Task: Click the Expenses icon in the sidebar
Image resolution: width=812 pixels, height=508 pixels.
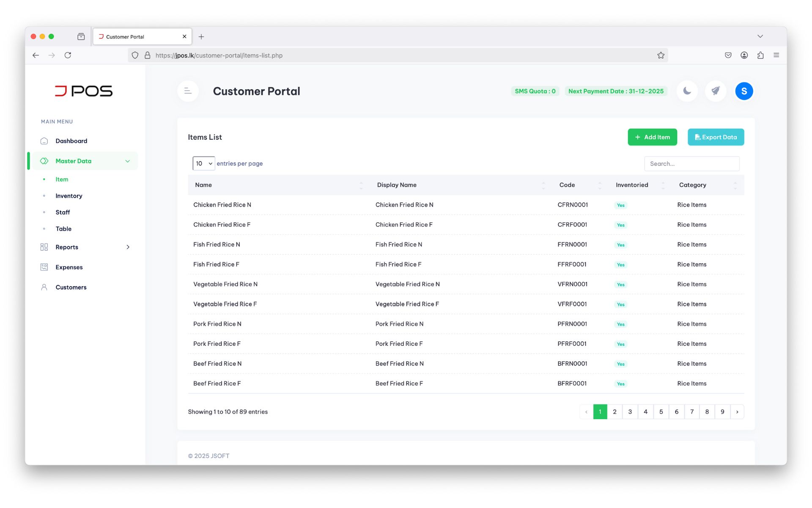Action: pyautogui.click(x=44, y=267)
